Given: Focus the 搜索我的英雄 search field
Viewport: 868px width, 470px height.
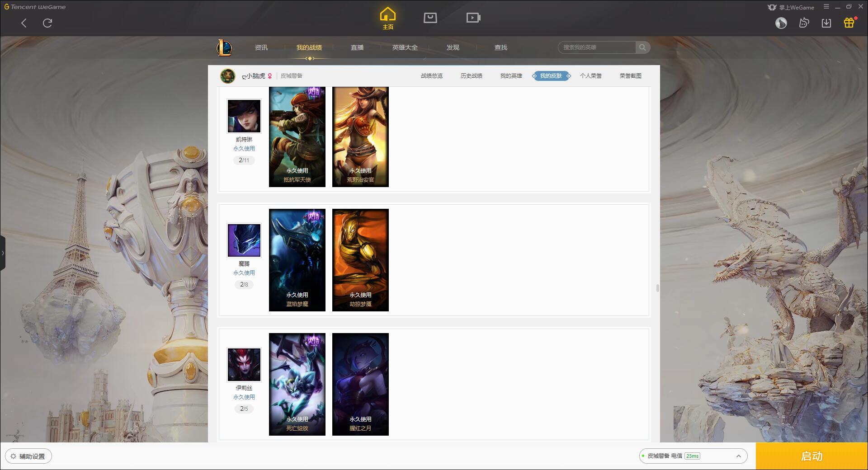Looking at the screenshot, I should click(x=597, y=47).
